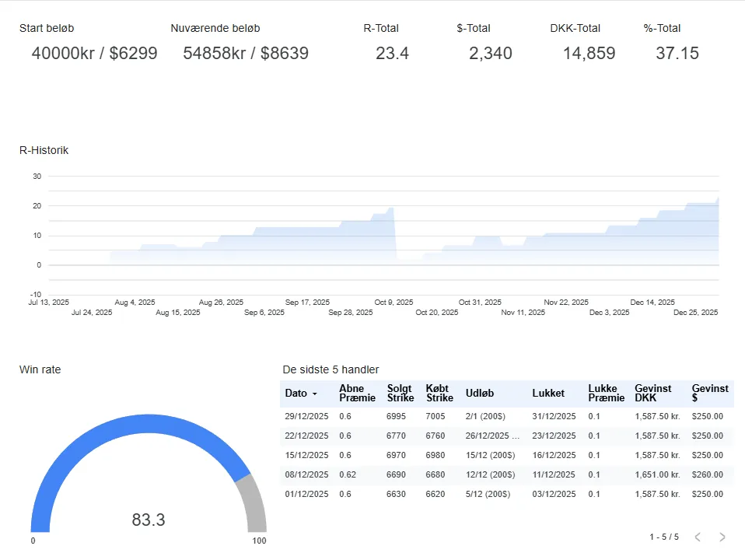Select the 22/12/2025 date cell

point(306,436)
